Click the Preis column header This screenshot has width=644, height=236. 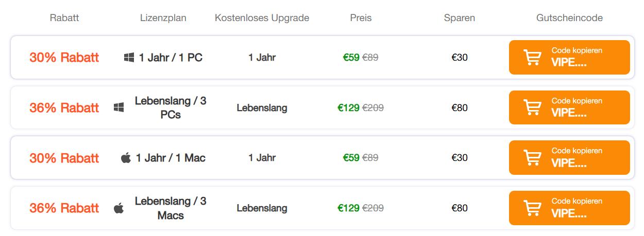click(x=361, y=18)
